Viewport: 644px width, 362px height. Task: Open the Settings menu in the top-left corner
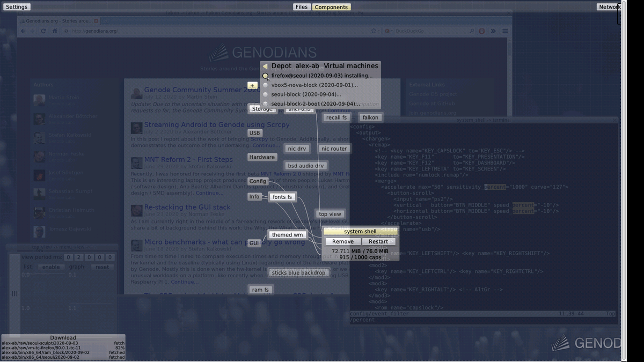(16, 7)
